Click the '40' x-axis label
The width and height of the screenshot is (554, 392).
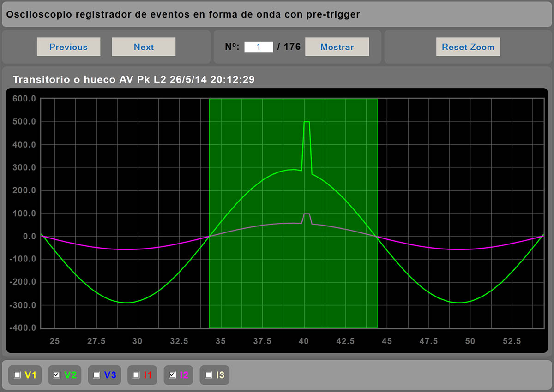tap(304, 341)
